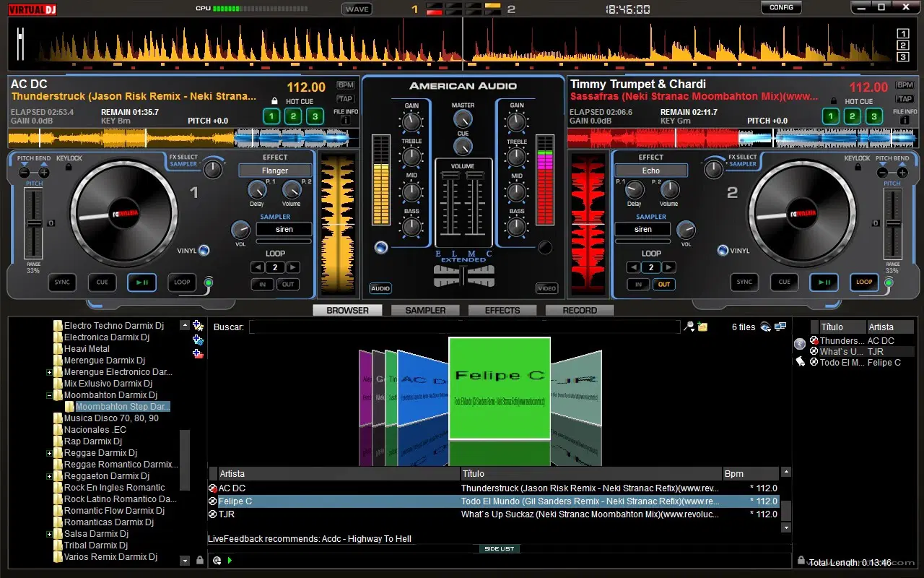The width and height of the screenshot is (924, 578).
Task: Toggle the LOOP button on deck 2
Action: tap(864, 282)
